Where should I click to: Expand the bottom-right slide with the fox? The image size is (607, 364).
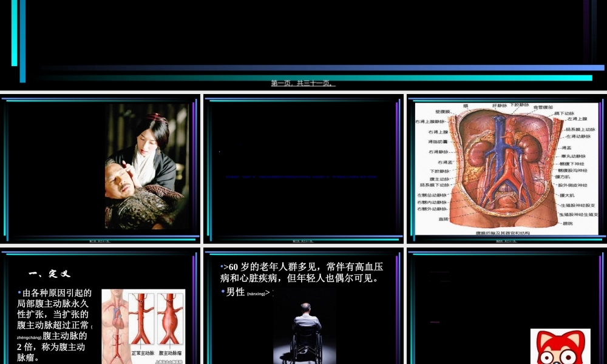coord(507,306)
